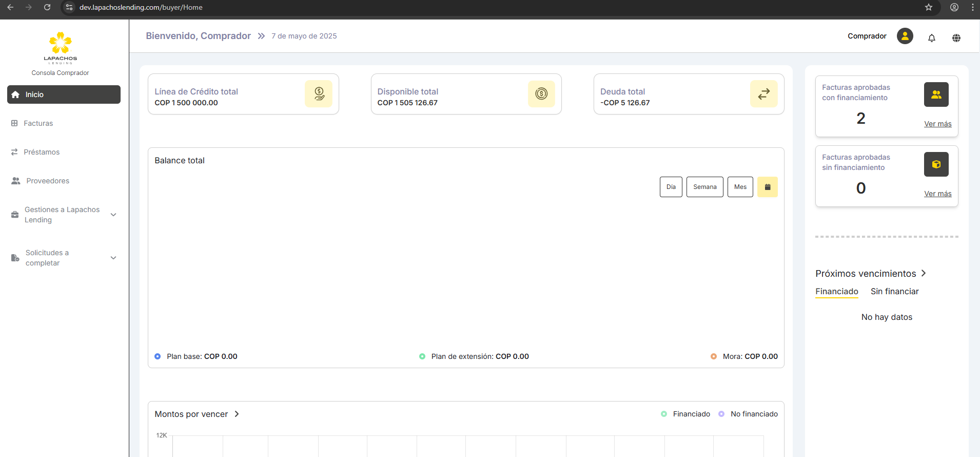Viewport: 980px width, 457px height.
Task: Open the language globe icon
Action: (x=956, y=37)
